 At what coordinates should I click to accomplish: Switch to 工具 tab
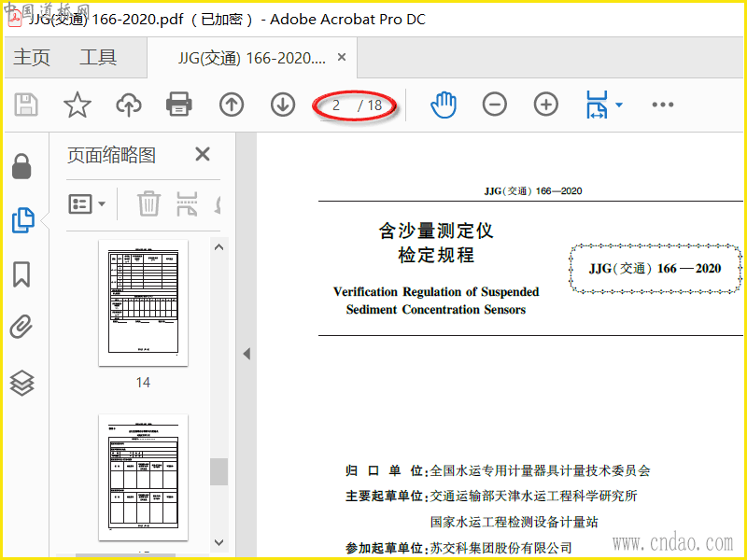click(98, 57)
